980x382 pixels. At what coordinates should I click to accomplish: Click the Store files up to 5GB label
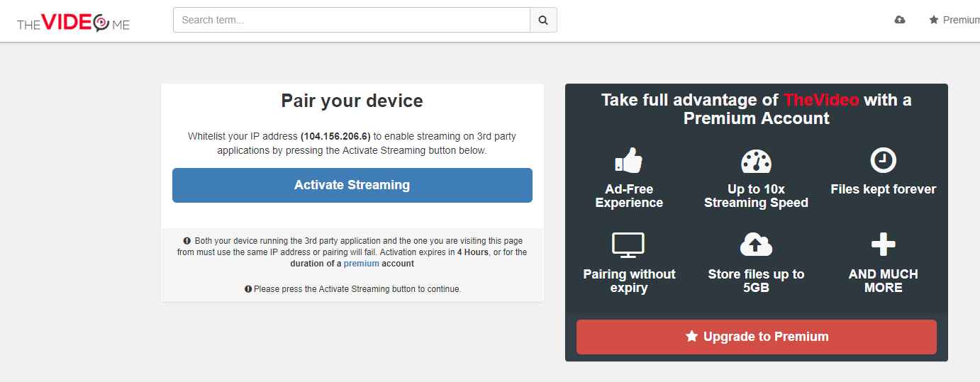click(756, 281)
